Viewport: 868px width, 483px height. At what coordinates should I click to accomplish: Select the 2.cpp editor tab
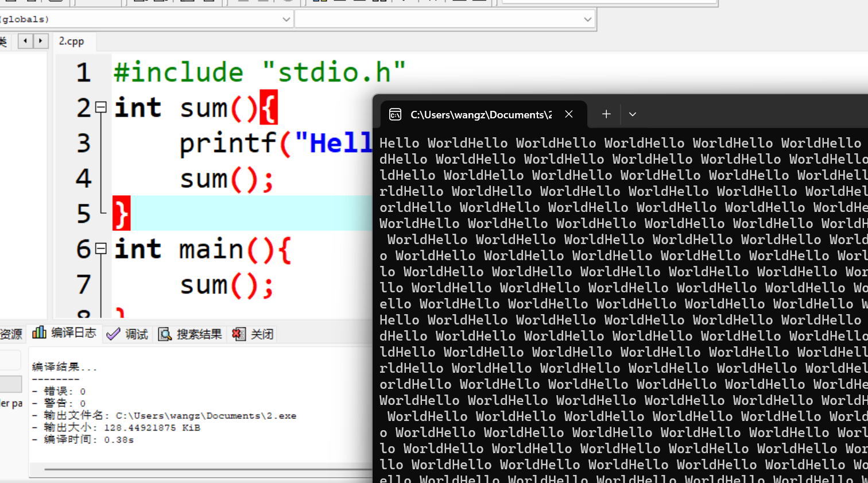(71, 41)
